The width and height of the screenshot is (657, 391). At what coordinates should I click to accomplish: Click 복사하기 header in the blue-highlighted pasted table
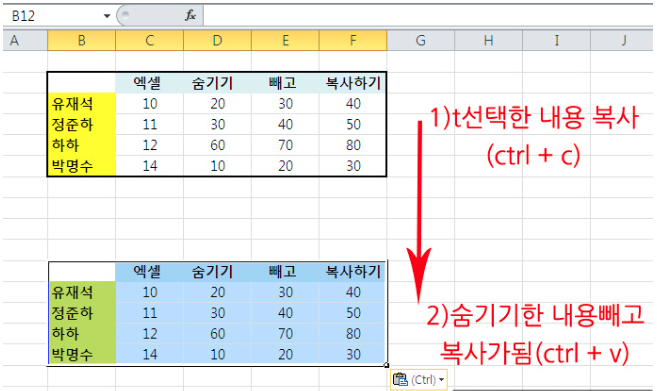pos(353,272)
